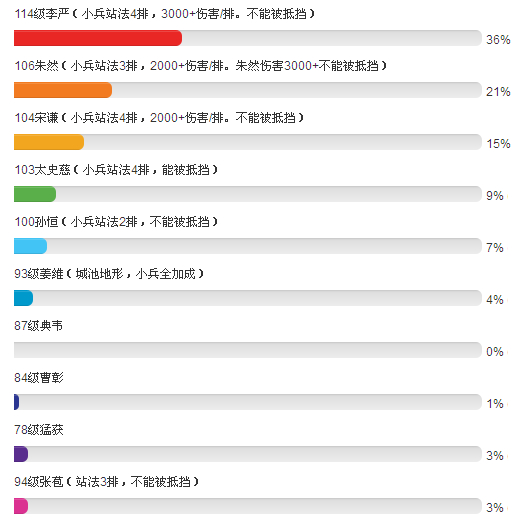
Task: Click the 84级曹彰 option label
Action: click(x=39, y=378)
